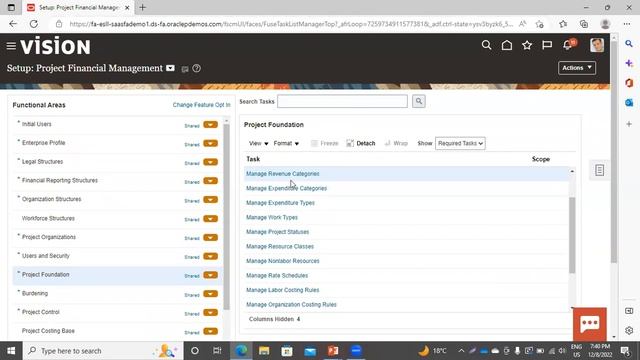Open the navigator hamburger menu
The image size is (640, 360).
click(11, 46)
